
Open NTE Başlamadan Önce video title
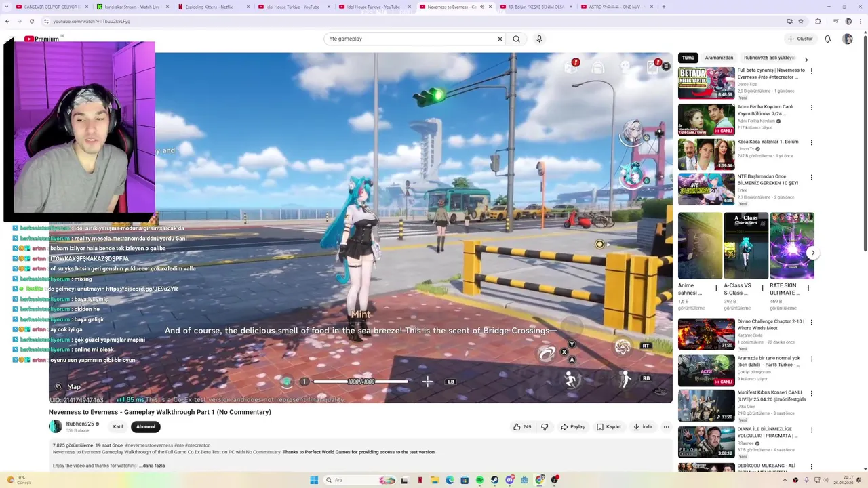coord(768,180)
